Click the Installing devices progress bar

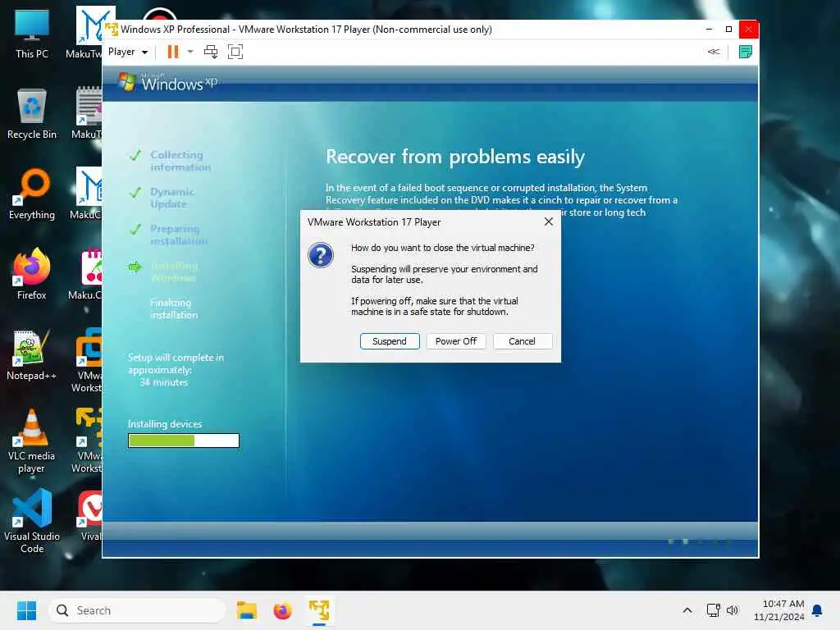(x=184, y=441)
